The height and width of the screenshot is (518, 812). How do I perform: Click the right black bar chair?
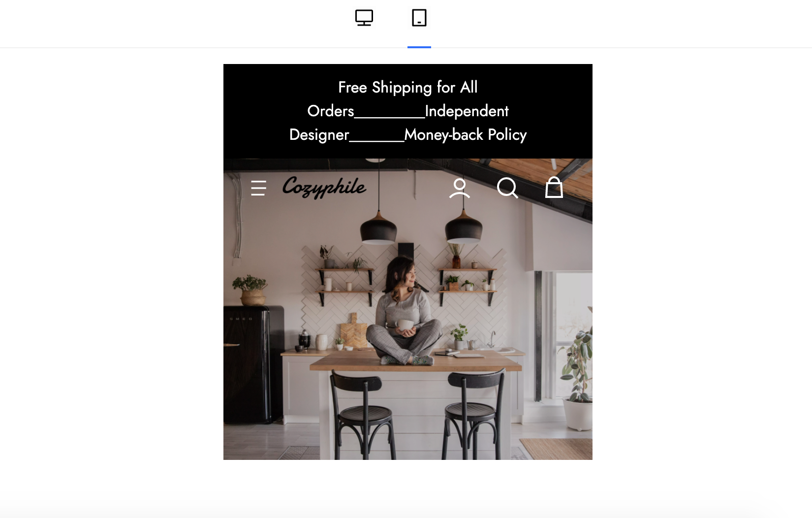(475, 415)
